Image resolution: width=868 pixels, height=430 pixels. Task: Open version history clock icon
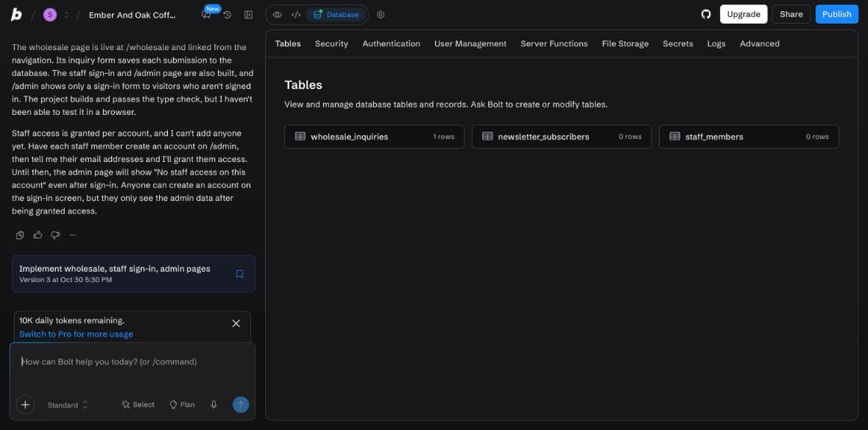(x=227, y=15)
